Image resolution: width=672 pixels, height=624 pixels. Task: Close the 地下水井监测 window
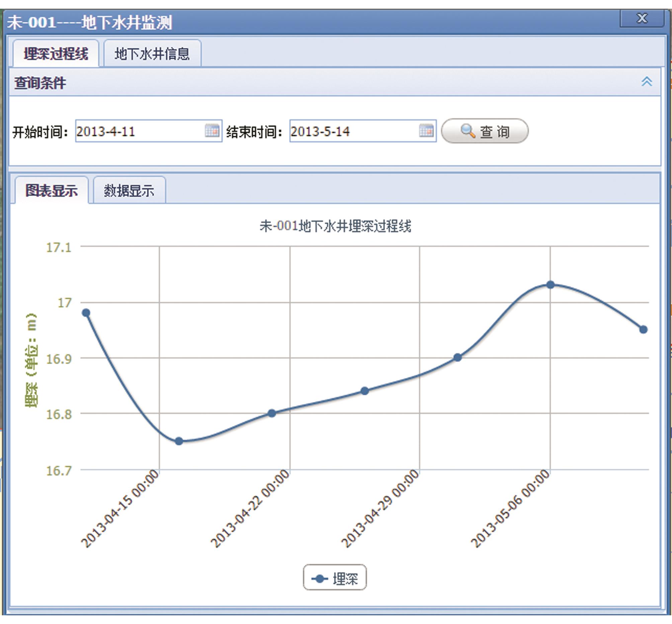642,18
